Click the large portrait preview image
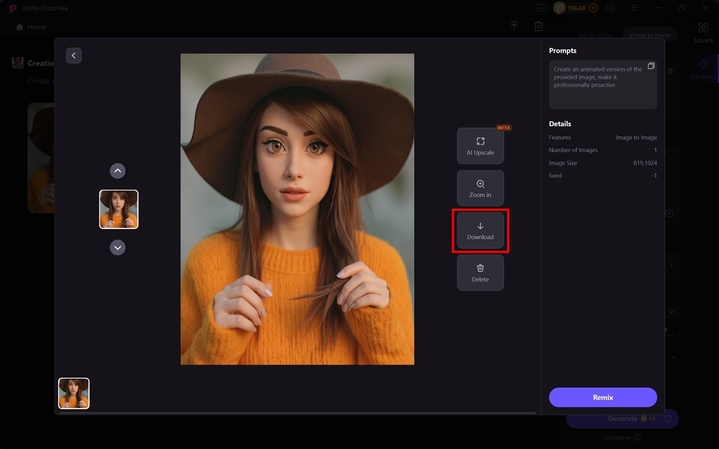719x449 pixels. pyautogui.click(x=297, y=209)
